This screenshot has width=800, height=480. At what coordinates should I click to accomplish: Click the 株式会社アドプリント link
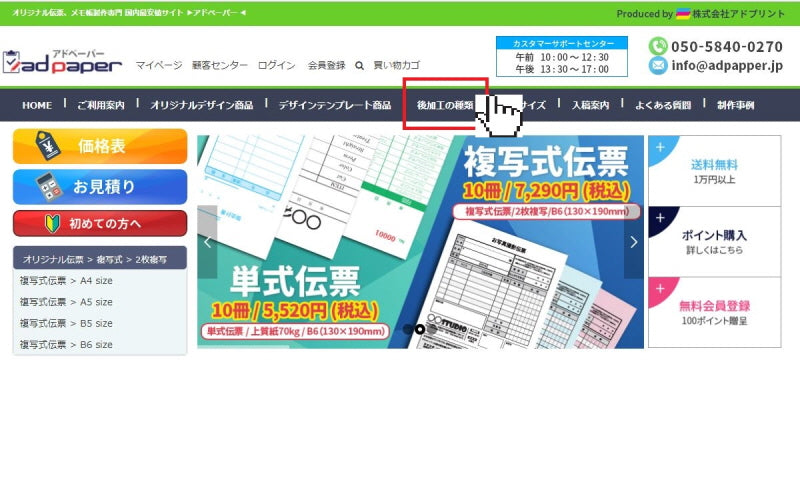738,14
